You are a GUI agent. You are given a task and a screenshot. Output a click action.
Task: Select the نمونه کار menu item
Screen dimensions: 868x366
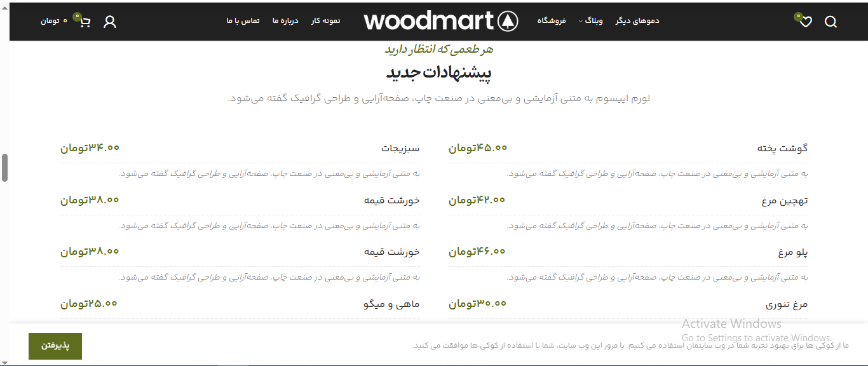pos(326,20)
